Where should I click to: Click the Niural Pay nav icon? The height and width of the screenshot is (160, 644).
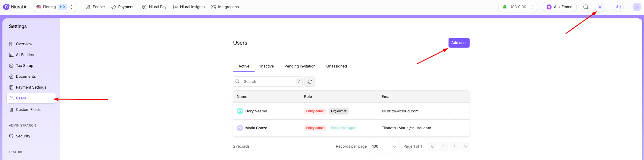tap(144, 7)
